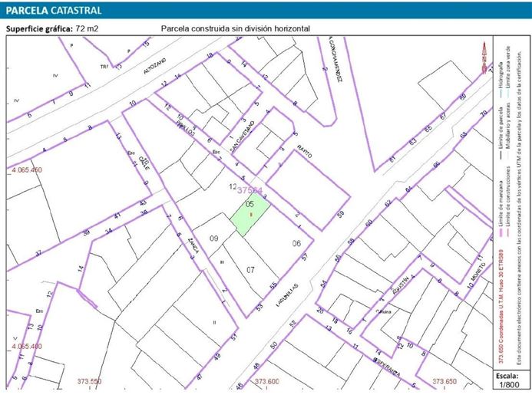This screenshot has height=408, width=532.
Task: Click street number 39 on the map
Action: (x=87, y=233)
